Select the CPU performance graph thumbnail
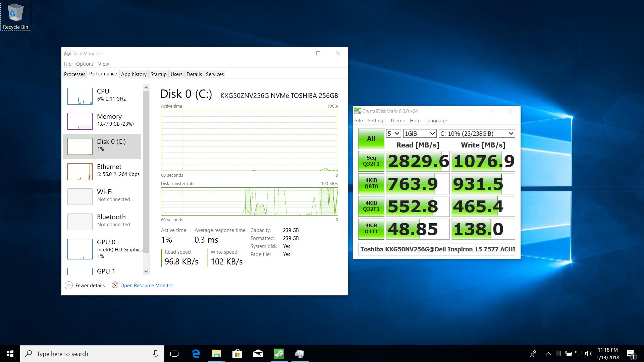The height and width of the screenshot is (362, 644). coord(80,96)
